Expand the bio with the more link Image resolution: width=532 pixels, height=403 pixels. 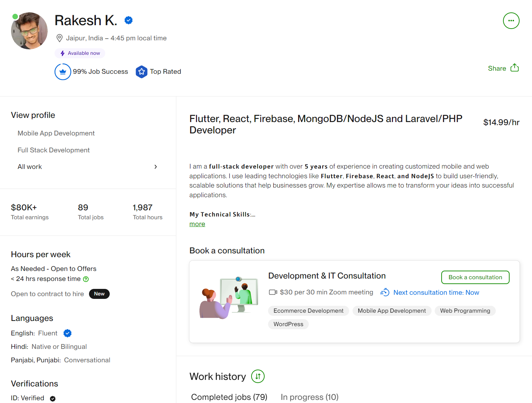point(197,224)
